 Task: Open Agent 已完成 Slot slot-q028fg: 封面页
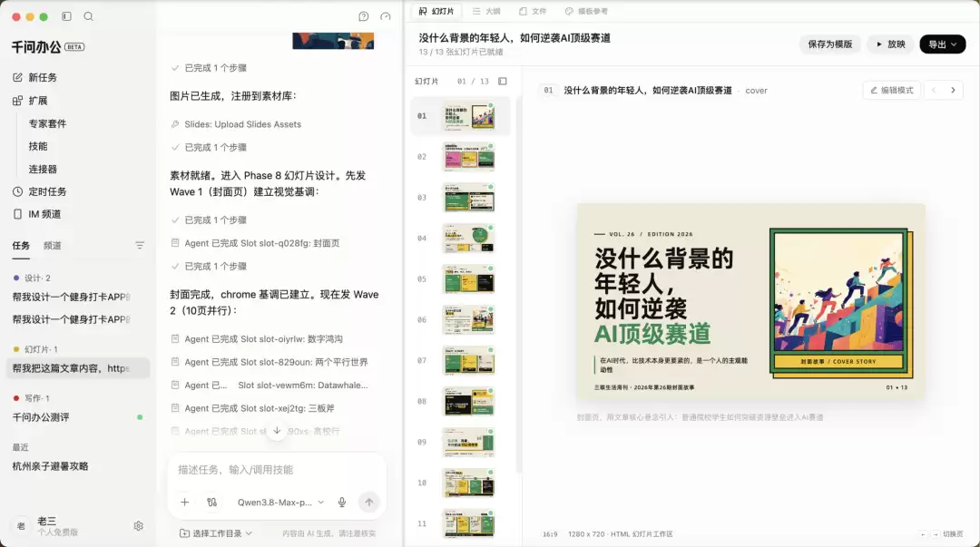[256, 243]
